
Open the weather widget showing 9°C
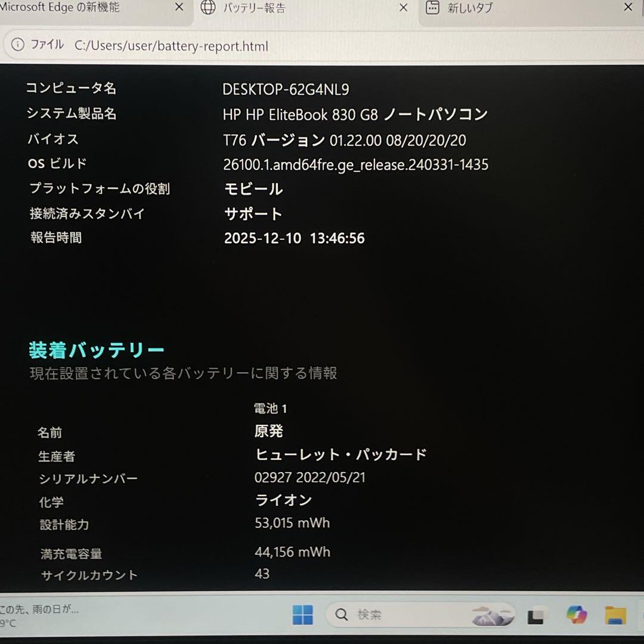tap(36, 616)
